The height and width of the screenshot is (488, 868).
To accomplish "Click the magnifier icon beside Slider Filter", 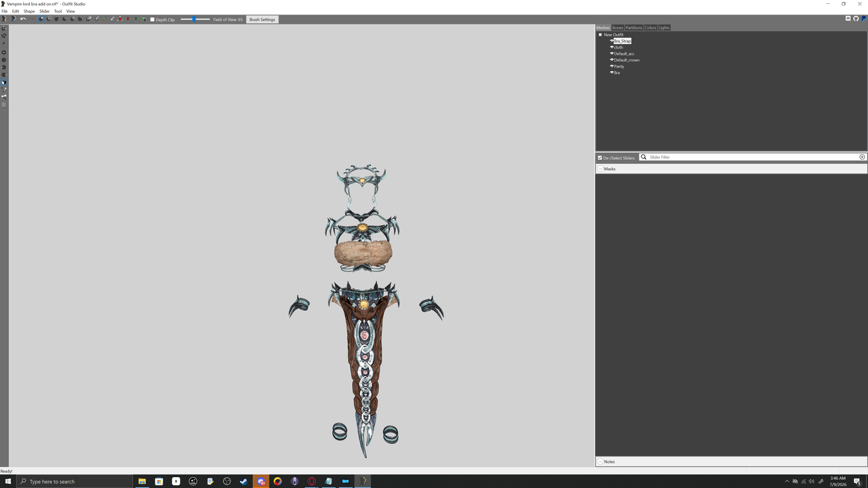I will coord(644,157).
